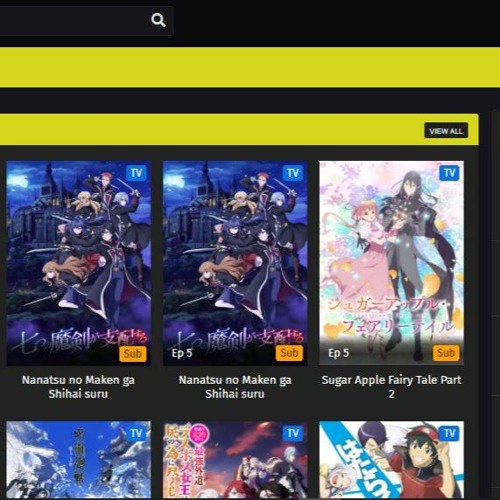Click the Sub badge on Sugar Apple Fairy Tale poster
The width and height of the screenshot is (500, 500).
click(x=446, y=353)
